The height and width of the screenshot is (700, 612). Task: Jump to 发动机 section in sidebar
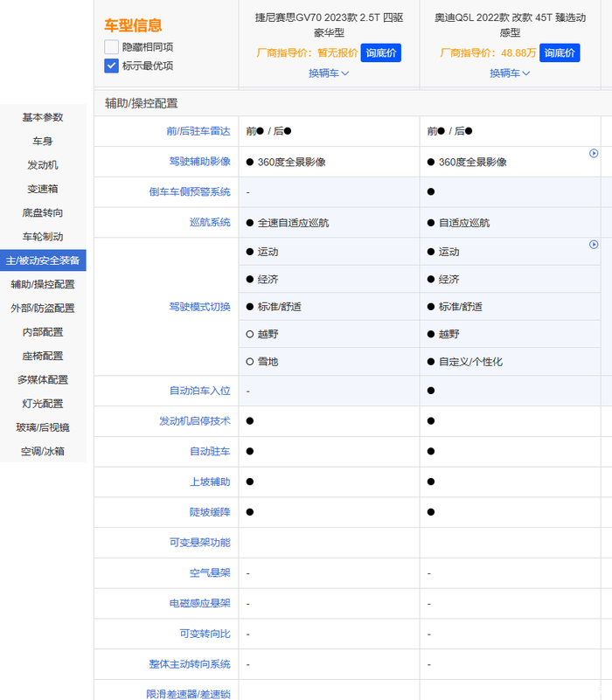[43, 165]
